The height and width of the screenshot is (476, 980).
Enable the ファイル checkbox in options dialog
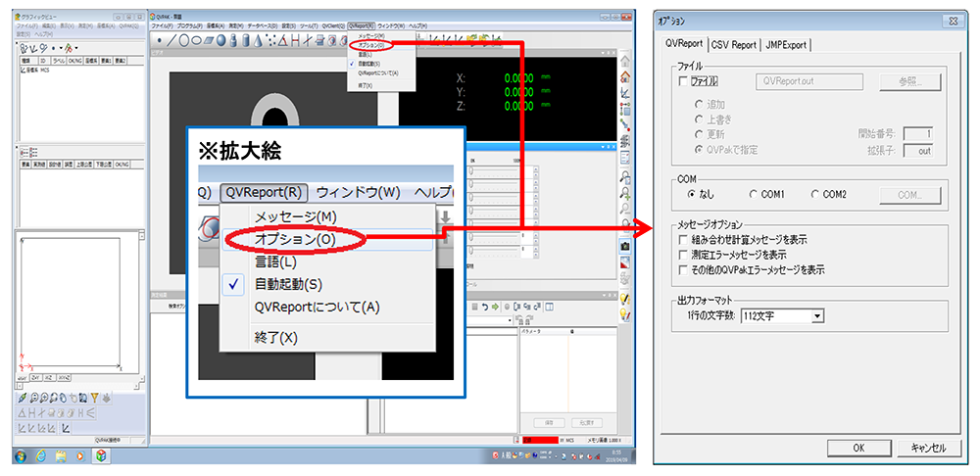click(682, 82)
